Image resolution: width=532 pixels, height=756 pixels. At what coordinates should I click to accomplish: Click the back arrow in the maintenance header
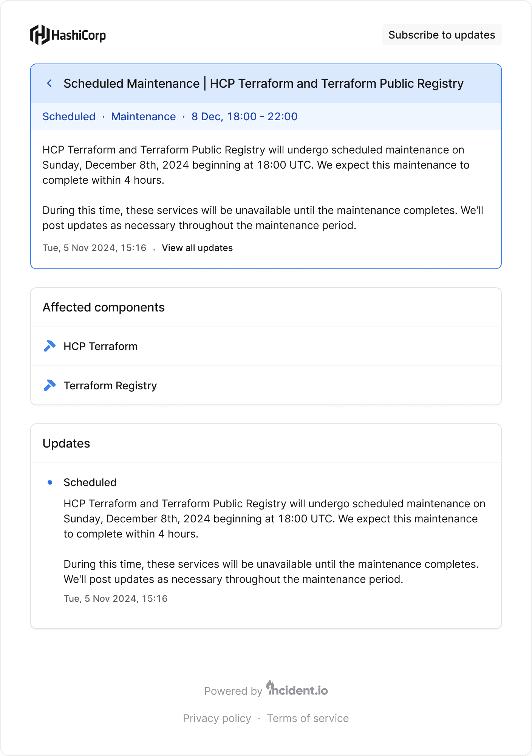click(49, 83)
